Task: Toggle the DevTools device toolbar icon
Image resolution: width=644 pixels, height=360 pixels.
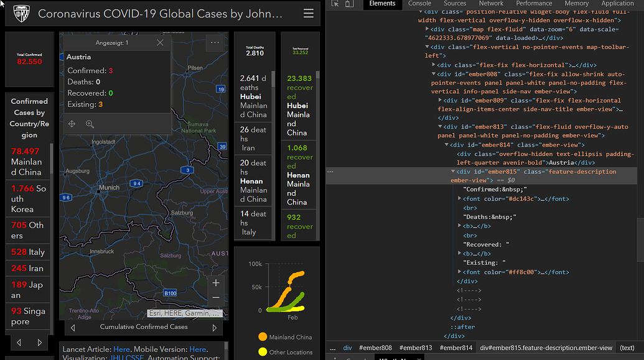Action: [x=349, y=4]
